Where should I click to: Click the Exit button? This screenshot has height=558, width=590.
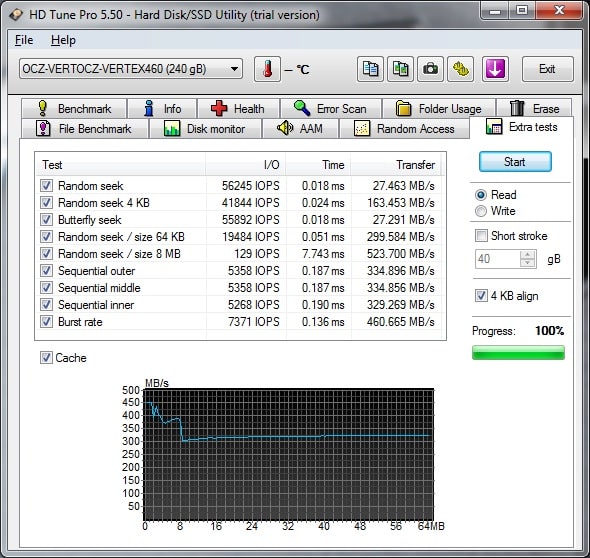(x=547, y=69)
